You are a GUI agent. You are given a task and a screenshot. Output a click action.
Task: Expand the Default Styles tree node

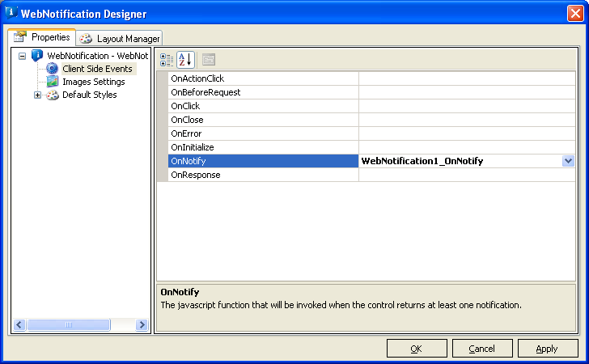(x=37, y=95)
